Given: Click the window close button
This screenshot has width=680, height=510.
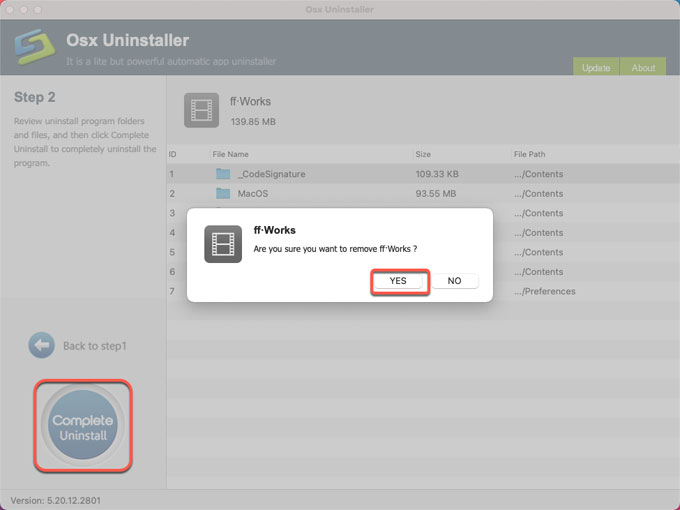Looking at the screenshot, I should click(10, 9).
